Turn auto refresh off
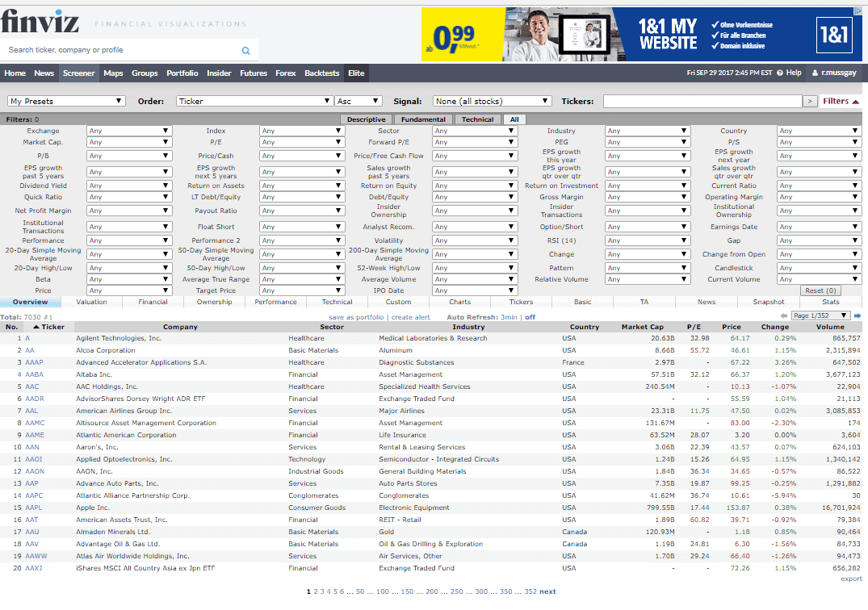Viewport: 868px width, 610px height. click(x=530, y=317)
